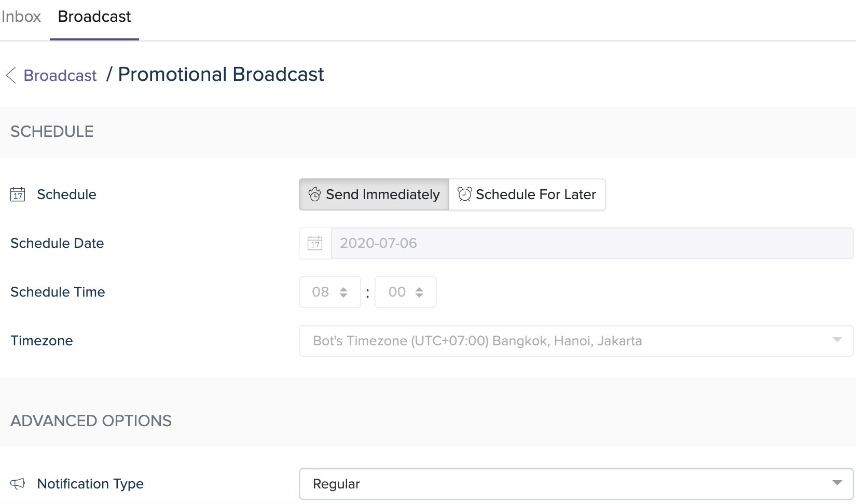Click the clock icon on Send Immediately

(314, 194)
